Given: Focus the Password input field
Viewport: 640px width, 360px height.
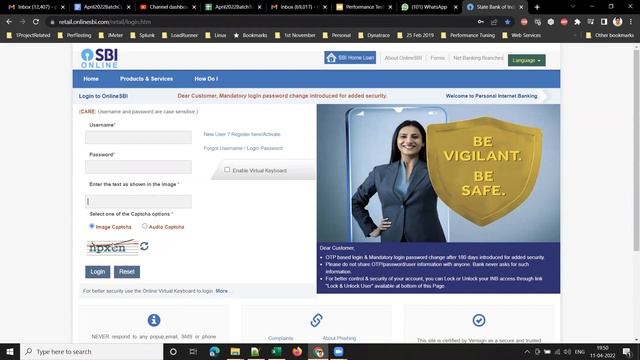Looking at the screenshot, I should point(138,167).
